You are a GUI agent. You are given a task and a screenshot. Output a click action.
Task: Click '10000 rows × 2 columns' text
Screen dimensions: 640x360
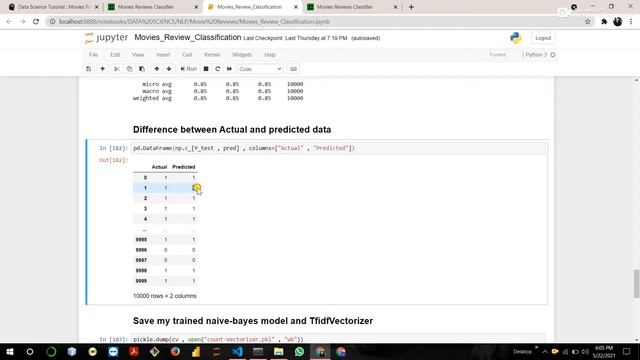(165, 296)
